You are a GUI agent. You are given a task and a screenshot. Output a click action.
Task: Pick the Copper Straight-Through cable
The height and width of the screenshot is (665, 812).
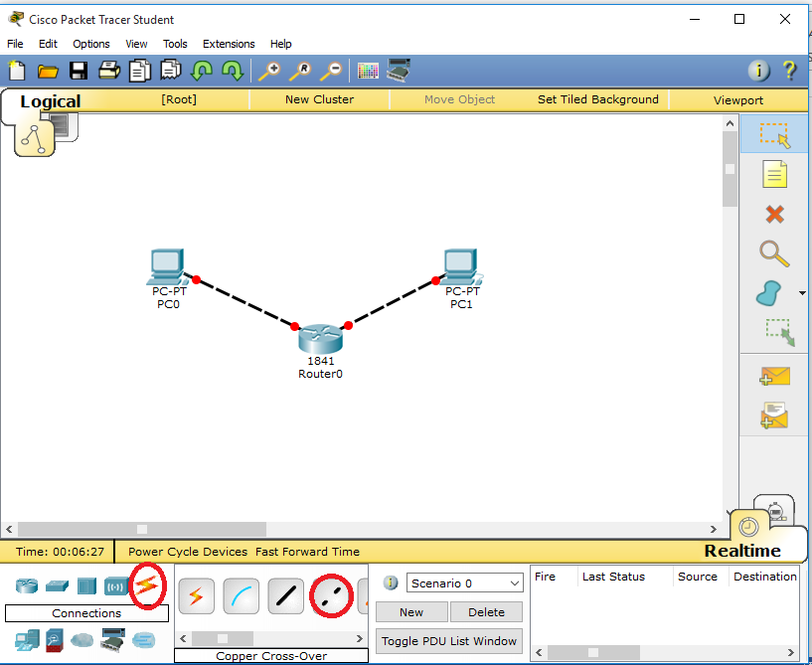pyautogui.click(x=286, y=596)
